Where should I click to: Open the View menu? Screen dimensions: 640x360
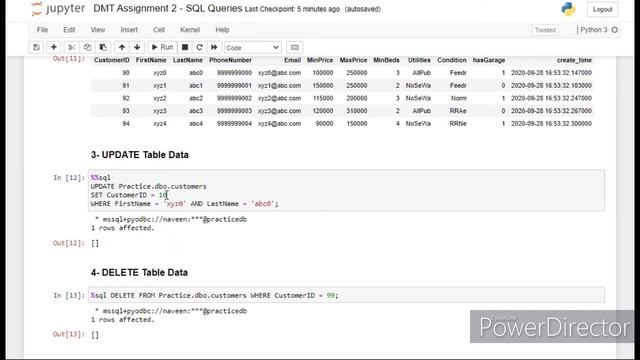[98, 30]
